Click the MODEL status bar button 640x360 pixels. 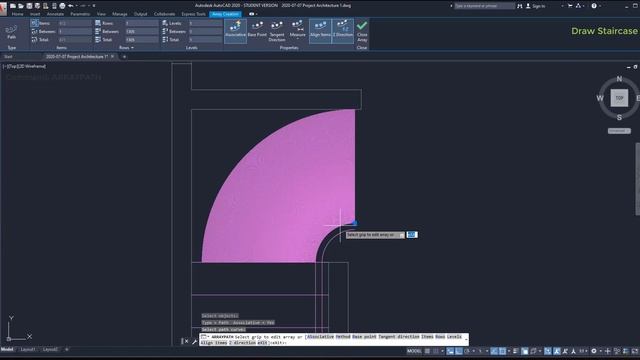click(414, 351)
